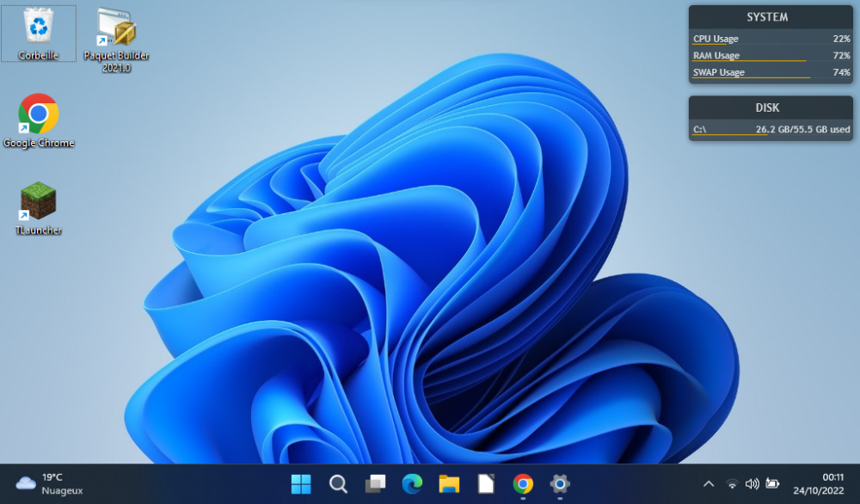This screenshot has height=504, width=860.
Task: Click the RAM Usage meter in SYSTEM widget
Action: 771,55
